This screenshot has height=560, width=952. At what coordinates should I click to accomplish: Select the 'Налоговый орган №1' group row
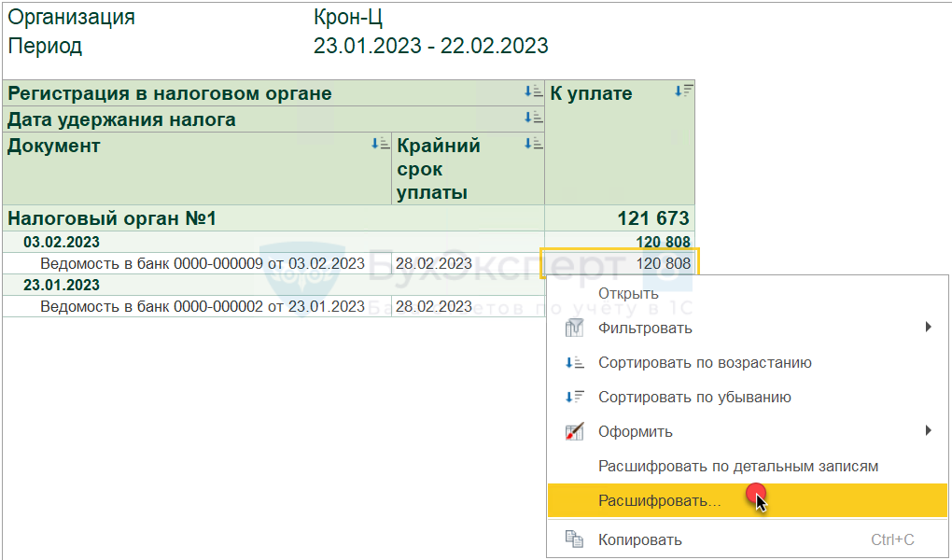coord(112,218)
